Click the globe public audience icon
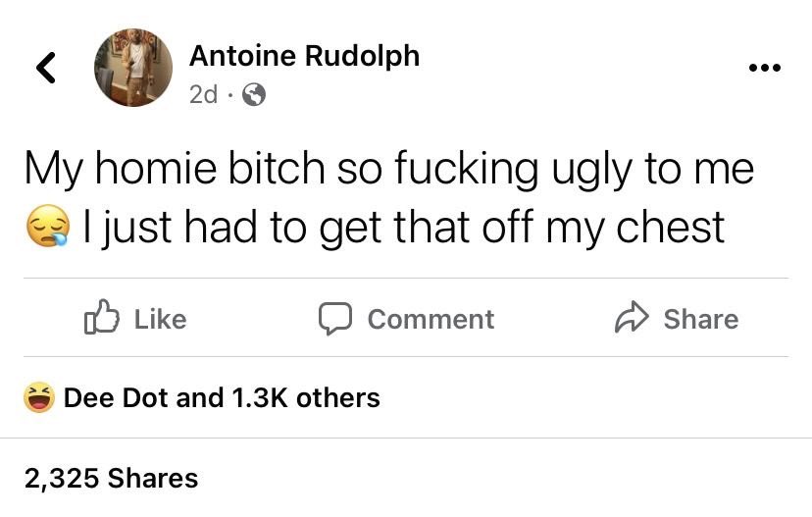The image size is (812, 517). click(254, 95)
